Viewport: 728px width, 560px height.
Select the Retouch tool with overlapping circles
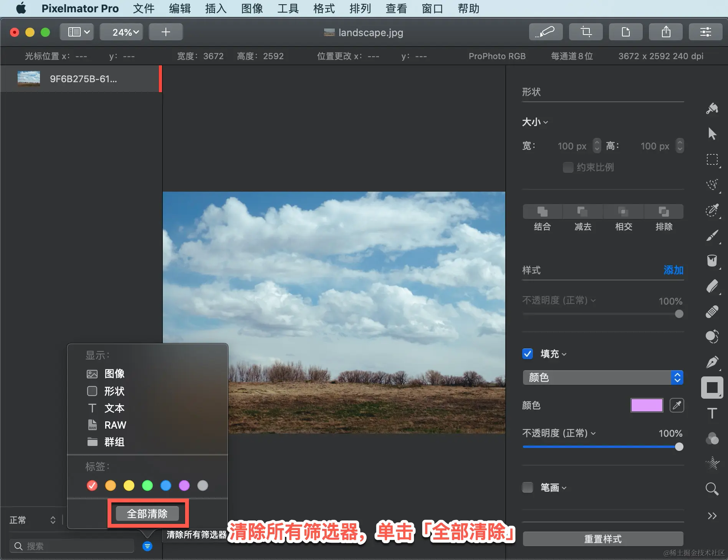tap(712, 337)
